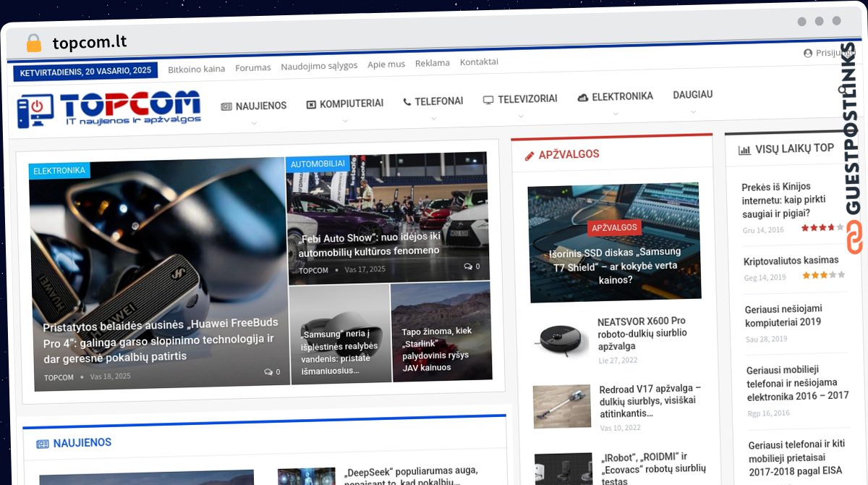Viewport: 868px width, 485px height.
Task: Open the DAUGIAU menu
Action: (693, 95)
